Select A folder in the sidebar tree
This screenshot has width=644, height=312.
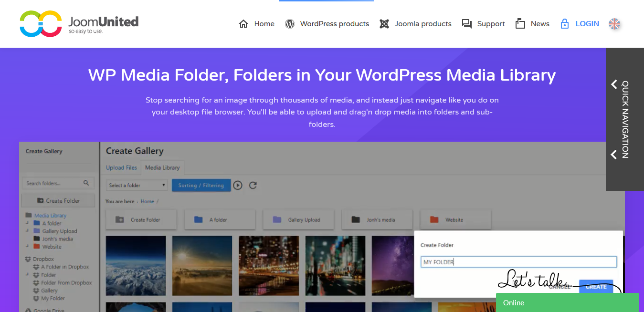click(x=52, y=223)
